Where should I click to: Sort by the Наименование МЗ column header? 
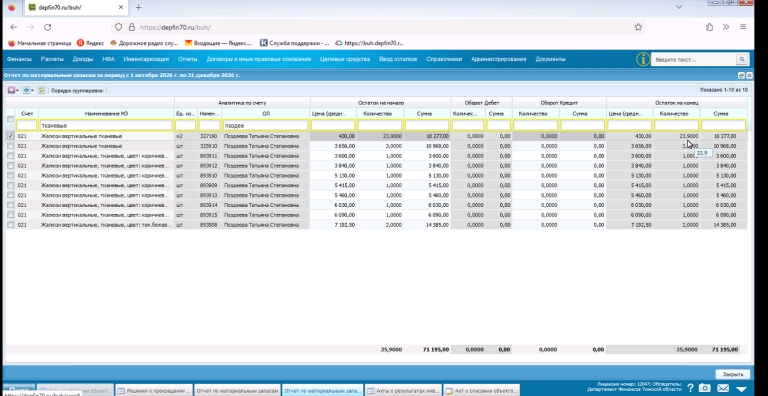coord(106,114)
